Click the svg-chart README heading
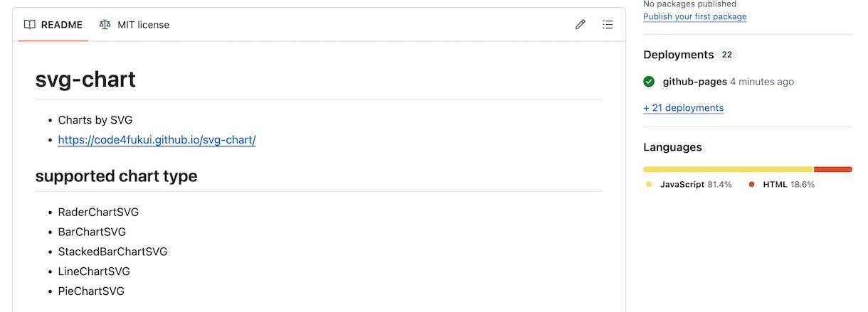The image size is (868, 312). click(85, 80)
